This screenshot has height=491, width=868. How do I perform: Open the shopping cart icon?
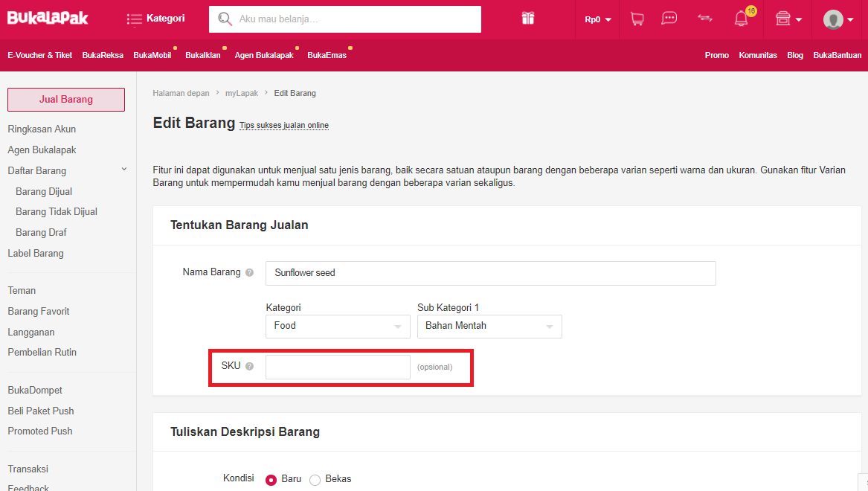[637, 19]
